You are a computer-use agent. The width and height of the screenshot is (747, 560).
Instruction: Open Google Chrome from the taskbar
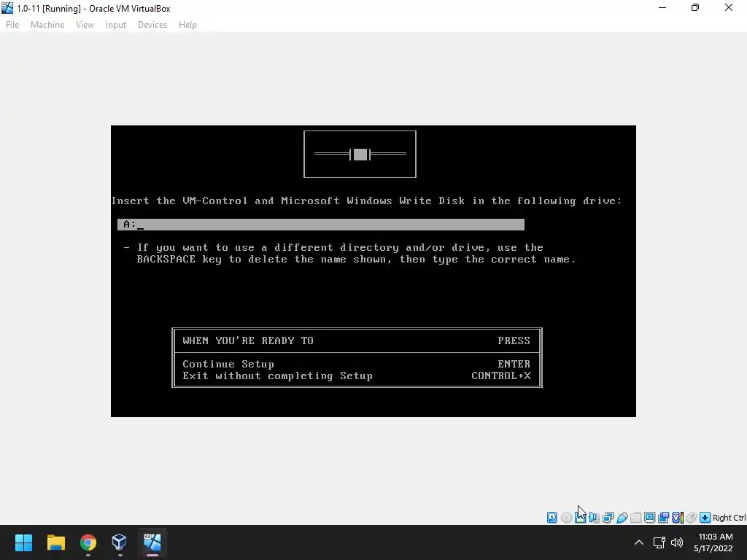pyautogui.click(x=88, y=542)
